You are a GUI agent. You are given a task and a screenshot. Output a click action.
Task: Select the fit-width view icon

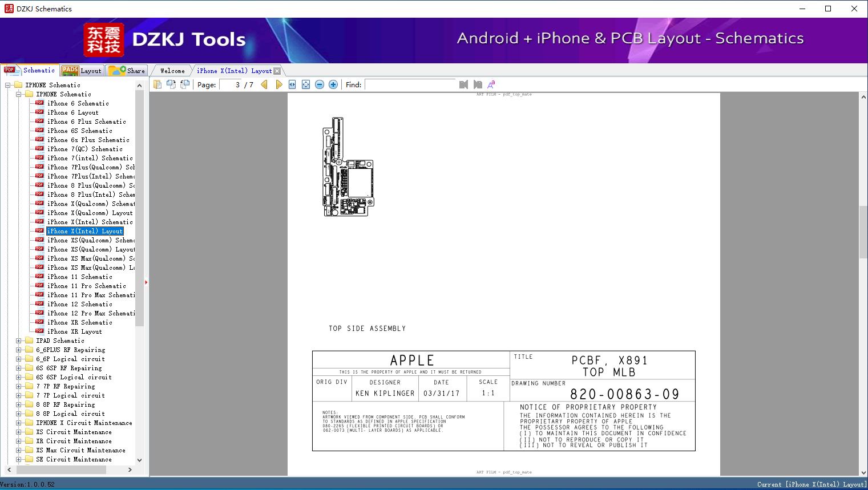point(292,84)
